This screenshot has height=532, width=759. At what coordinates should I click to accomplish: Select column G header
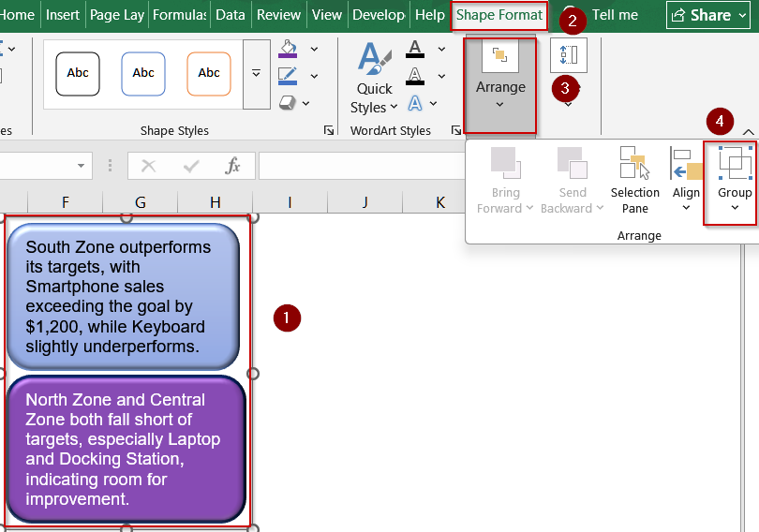pyautogui.click(x=141, y=201)
